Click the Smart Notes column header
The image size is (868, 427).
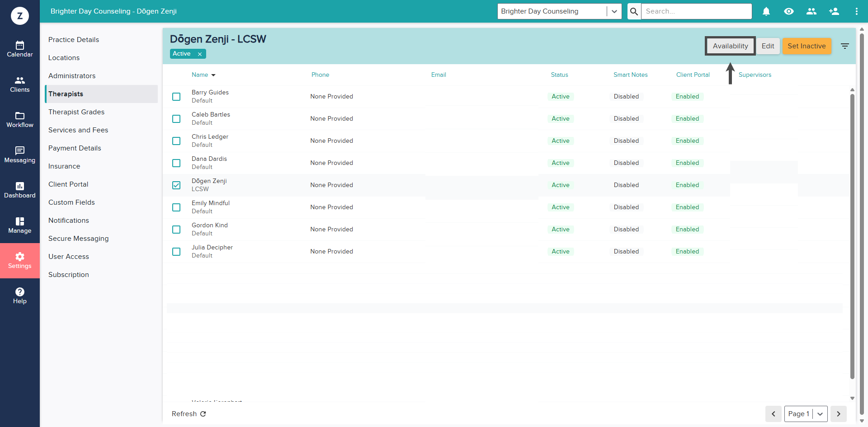pyautogui.click(x=630, y=75)
